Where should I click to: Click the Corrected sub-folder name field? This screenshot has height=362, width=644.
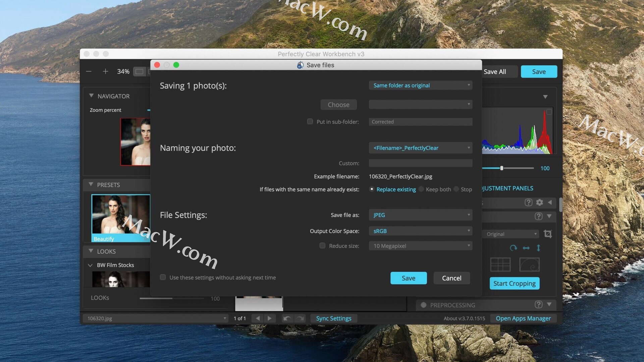(x=421, y=122)
